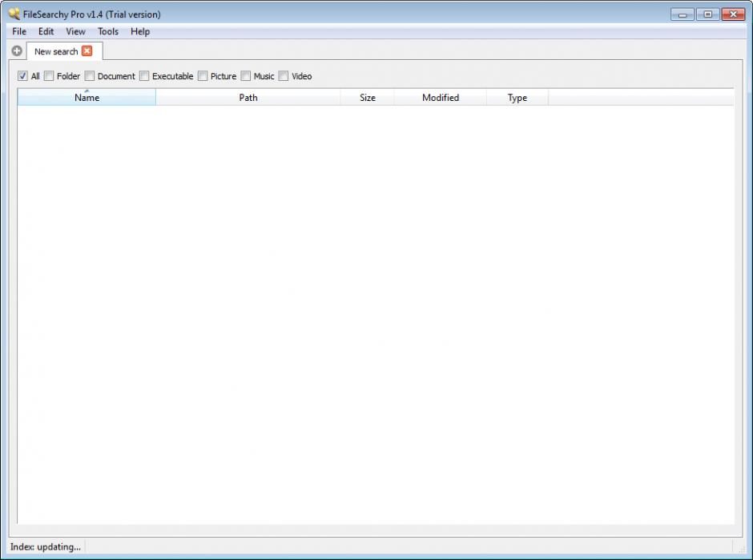Click the FileSearchy app icon in title bar

coord(14,14)
